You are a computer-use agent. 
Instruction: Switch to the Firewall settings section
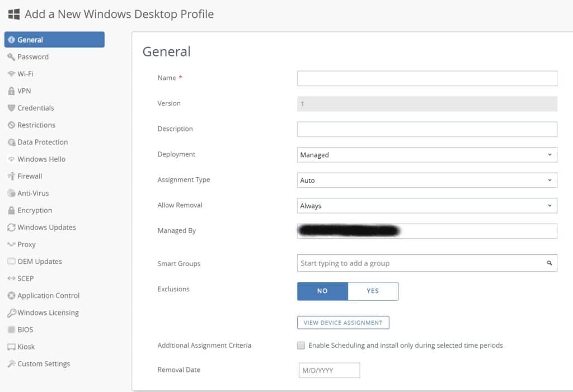30,176
